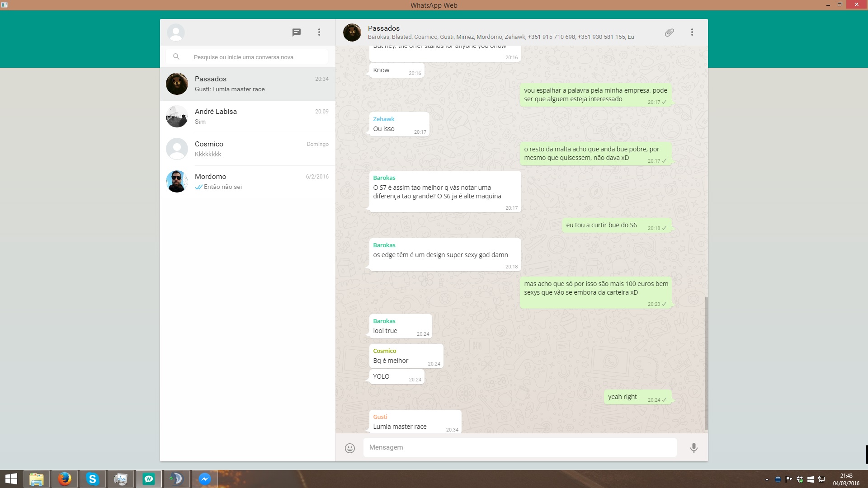Image resolution: width=868 pixels, height=488 pixels.
Task: Open the emoji picker
Action: [350, 448]
